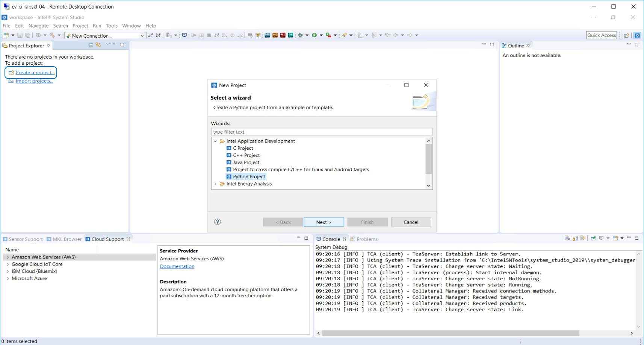Click the wizard list scroll down arrow
644x345 pixels.
[429, 186]
